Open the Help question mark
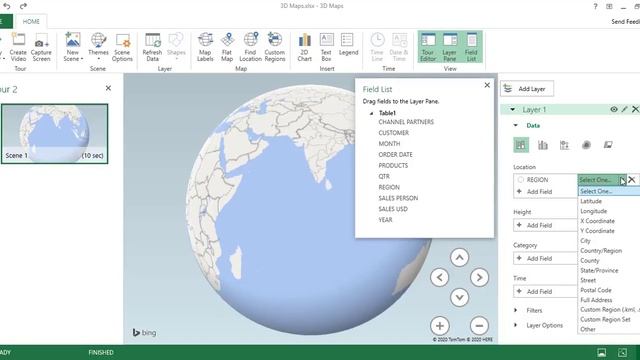Screen dimensions: 640x360 (x=595, y=7)
